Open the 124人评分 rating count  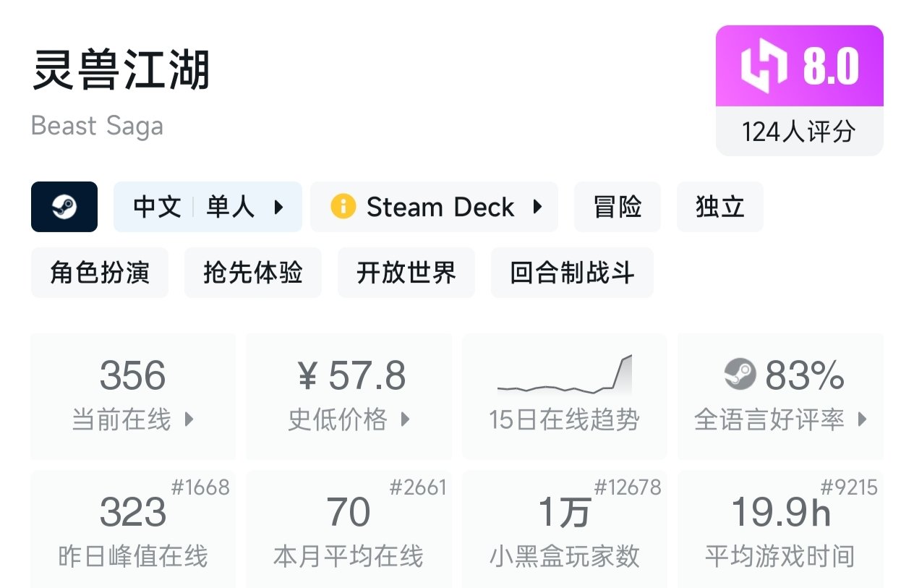click(799, 132)
